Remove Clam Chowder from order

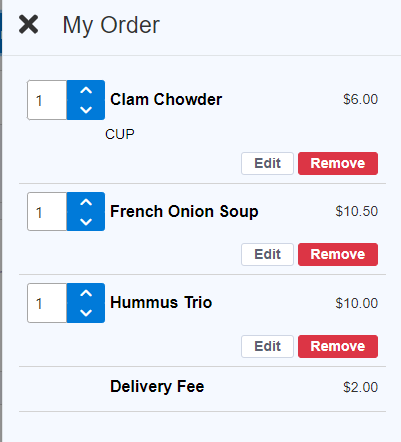[338, 163]
